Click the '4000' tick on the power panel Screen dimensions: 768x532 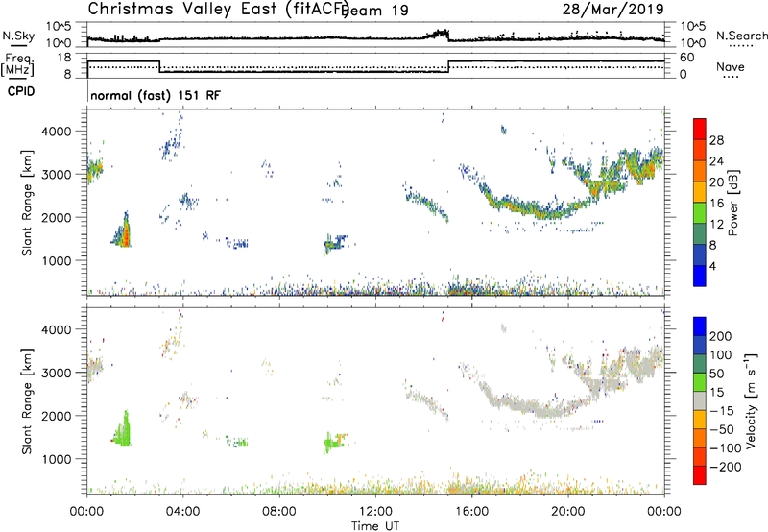(56, 131)
